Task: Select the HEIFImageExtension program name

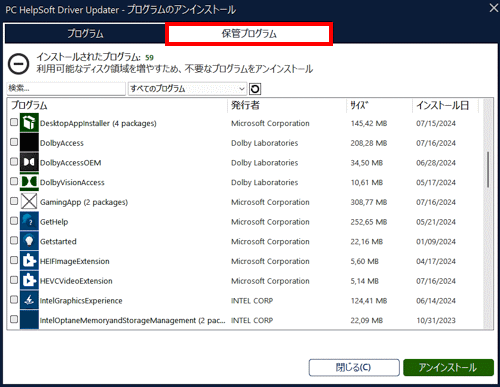Action: coord(75,261)
